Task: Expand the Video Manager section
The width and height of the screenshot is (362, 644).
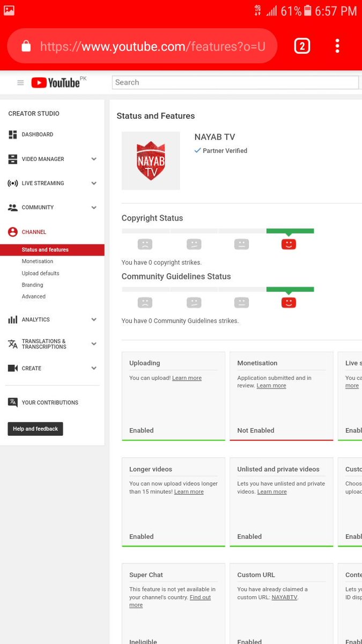Action: (94, 159)
